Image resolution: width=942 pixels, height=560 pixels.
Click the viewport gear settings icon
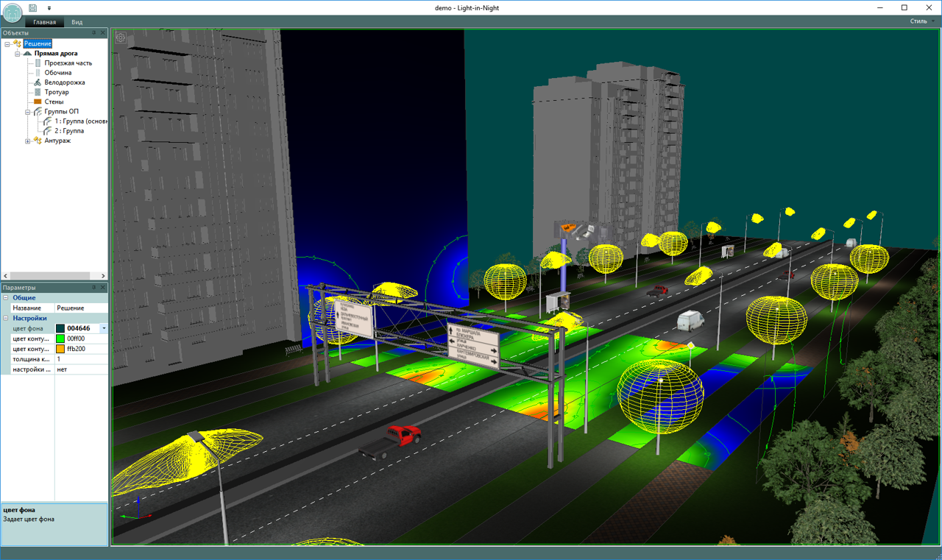tap(121, 38)
